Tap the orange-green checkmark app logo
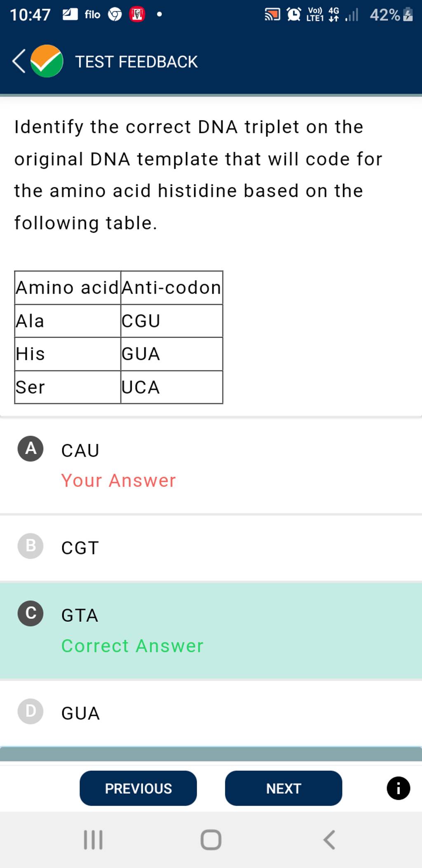This screenshot has width=422, height=868. pos(47,61)
